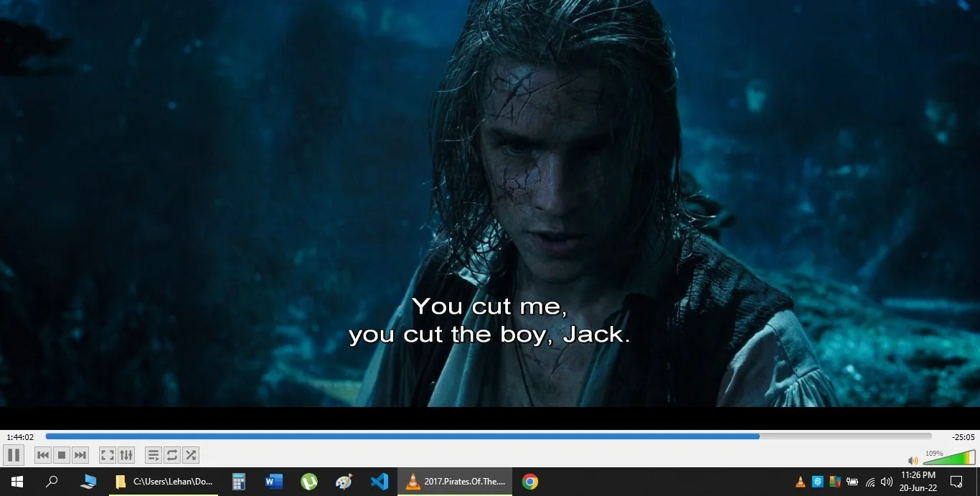Click the 1:44:02 elapsed time label
The width and height of the screenshot is (980, 496).
click(x=20, y=437)
